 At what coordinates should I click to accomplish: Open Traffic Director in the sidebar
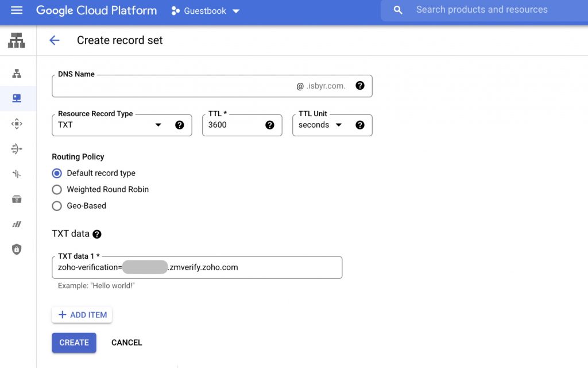coord(17,174)
